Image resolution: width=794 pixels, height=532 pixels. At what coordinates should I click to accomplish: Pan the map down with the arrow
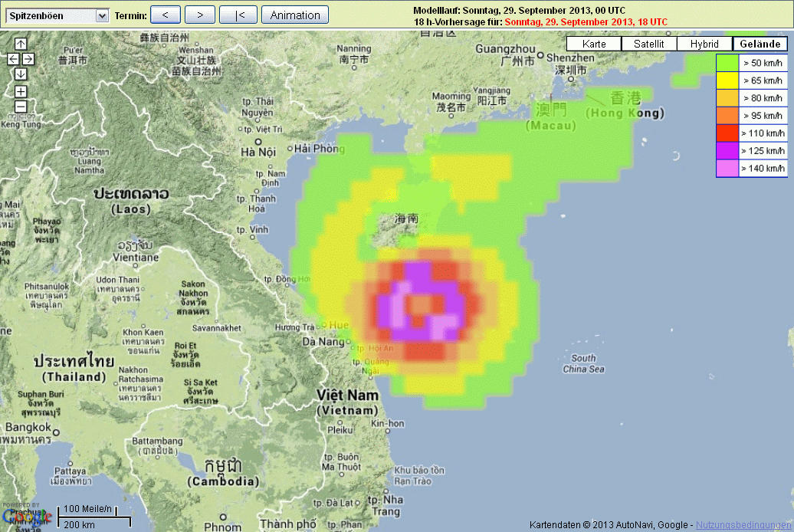[x=21, y=74]
